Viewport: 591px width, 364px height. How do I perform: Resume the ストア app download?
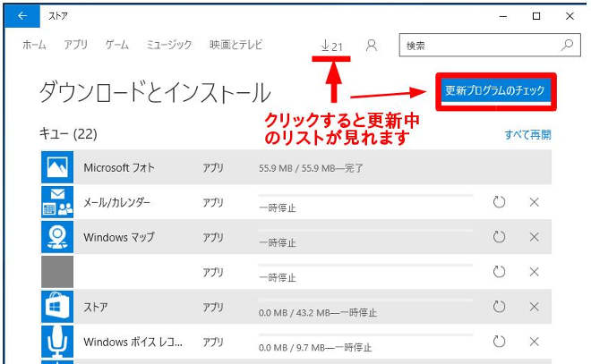click(500, 307)
